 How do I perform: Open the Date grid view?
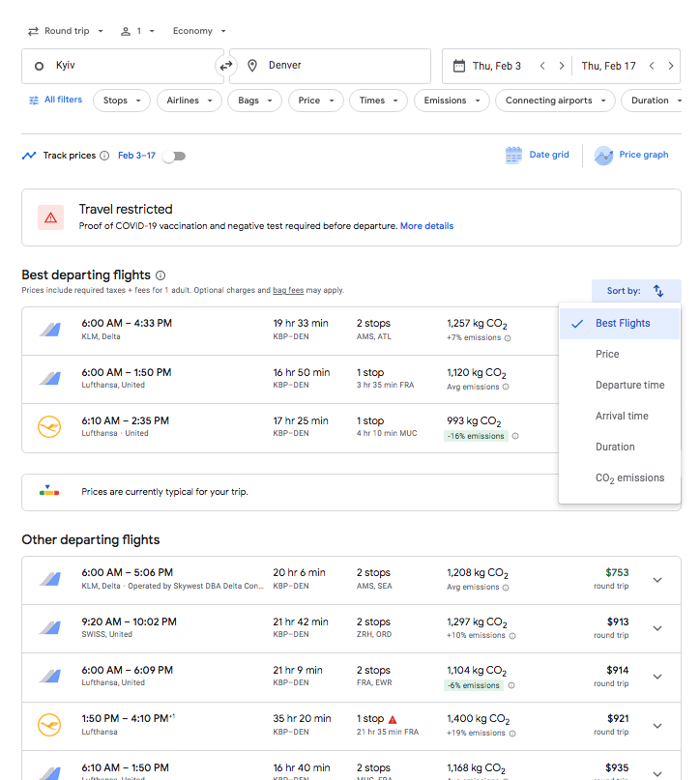click(538, 155)
